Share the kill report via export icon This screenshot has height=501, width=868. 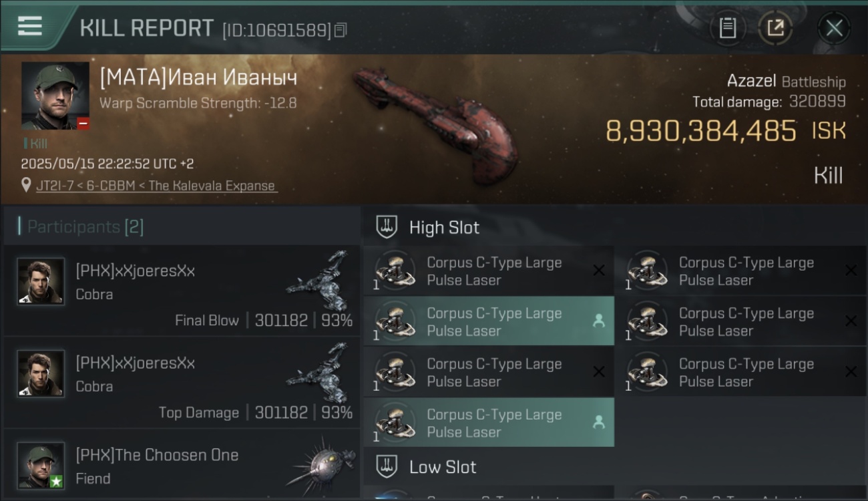[775, 28]
